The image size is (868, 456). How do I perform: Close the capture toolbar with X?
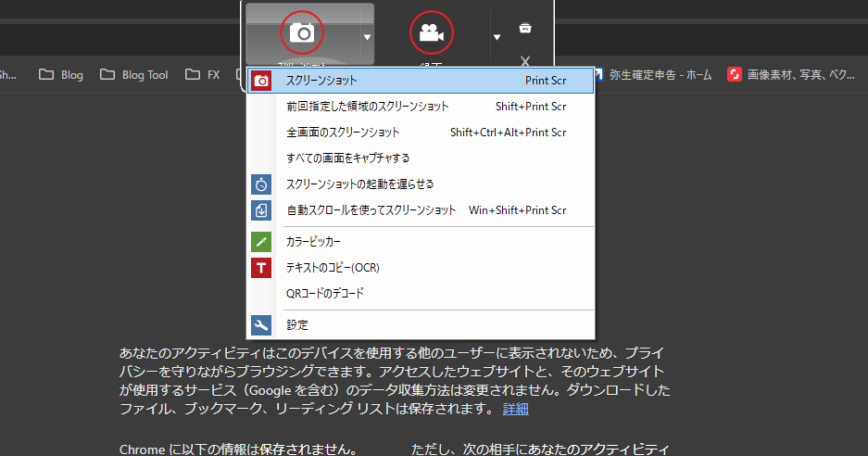(x=525, y=61)
